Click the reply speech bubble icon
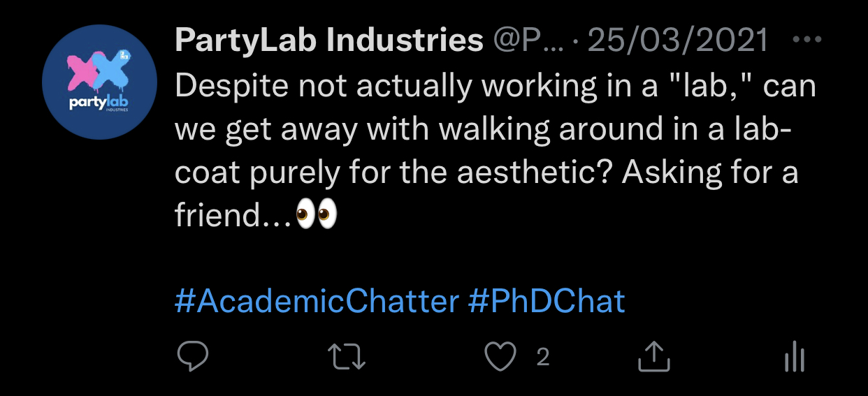Screen dimensions: 868x396 click(192, 358)
